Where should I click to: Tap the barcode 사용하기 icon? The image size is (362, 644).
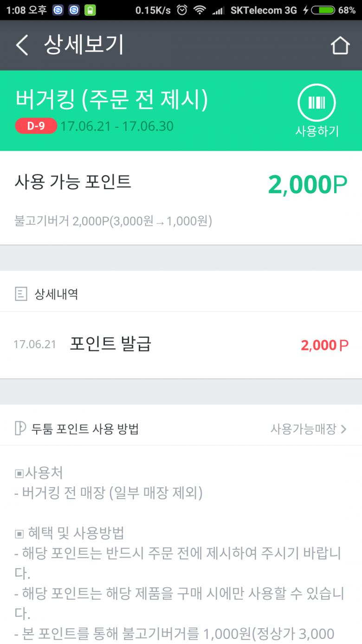[x=317, y=103]
